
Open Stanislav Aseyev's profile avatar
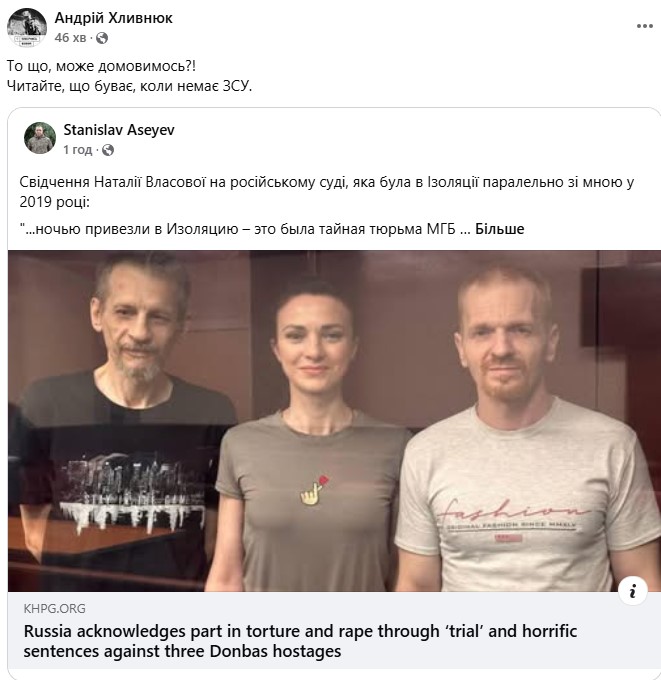[x=40, y=138]
